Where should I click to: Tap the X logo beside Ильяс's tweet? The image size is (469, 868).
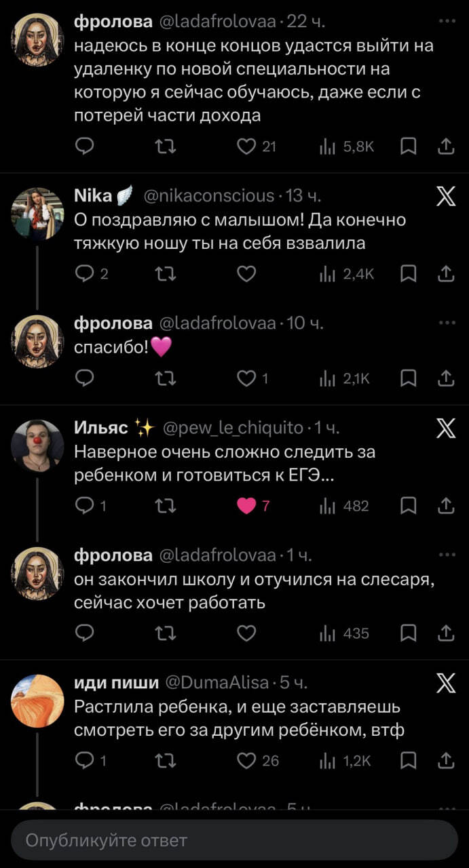click(445, 429)
